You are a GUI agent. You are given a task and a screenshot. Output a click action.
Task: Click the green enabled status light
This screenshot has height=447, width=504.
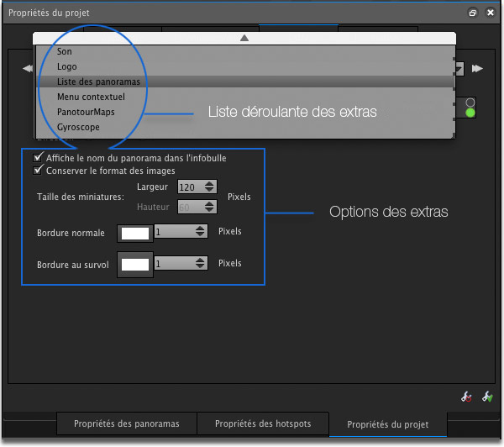click(x=470, y=113)
